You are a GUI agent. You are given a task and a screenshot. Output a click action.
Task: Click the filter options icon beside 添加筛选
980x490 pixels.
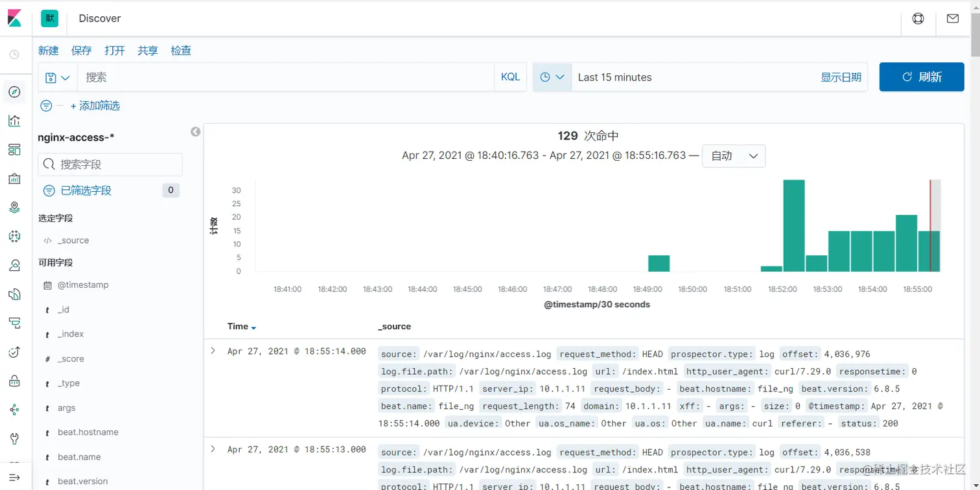[x=46, y=106]
